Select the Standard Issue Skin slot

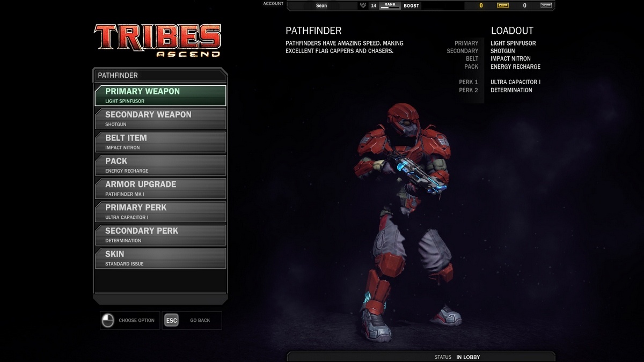160,258
